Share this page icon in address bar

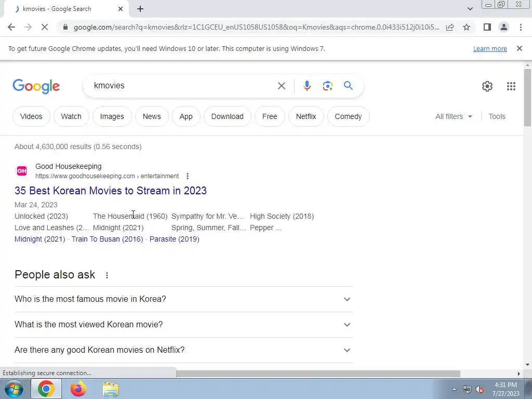click(450, 27)
